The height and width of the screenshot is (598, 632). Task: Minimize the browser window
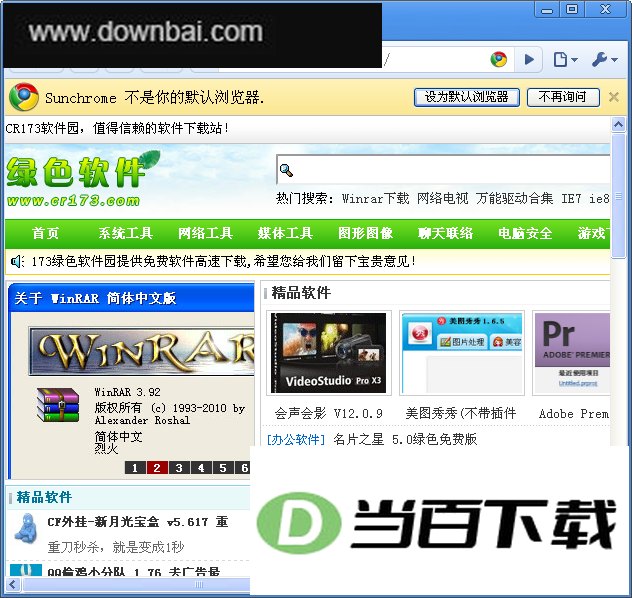point(547,10)
